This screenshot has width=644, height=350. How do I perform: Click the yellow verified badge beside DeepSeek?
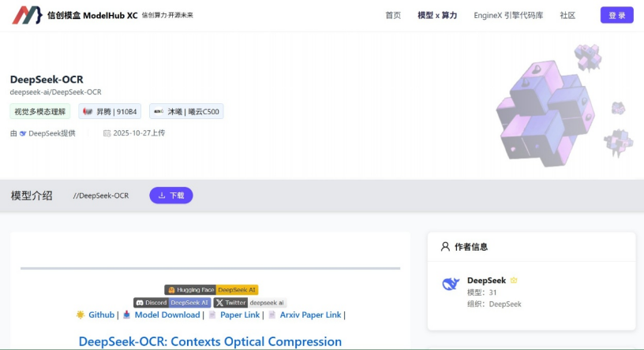pos(514,281)
